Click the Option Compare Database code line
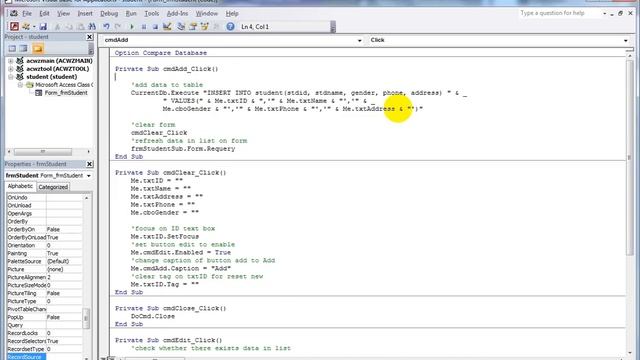 [x=161, y=53]
